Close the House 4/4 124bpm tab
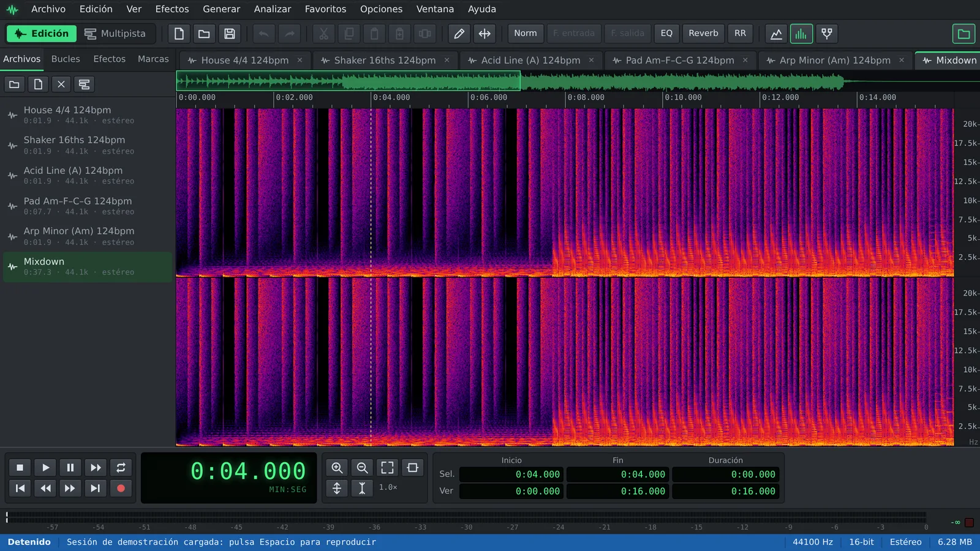Image resolution: width=980 pixels, height=551 pixels. pos(300,60)
